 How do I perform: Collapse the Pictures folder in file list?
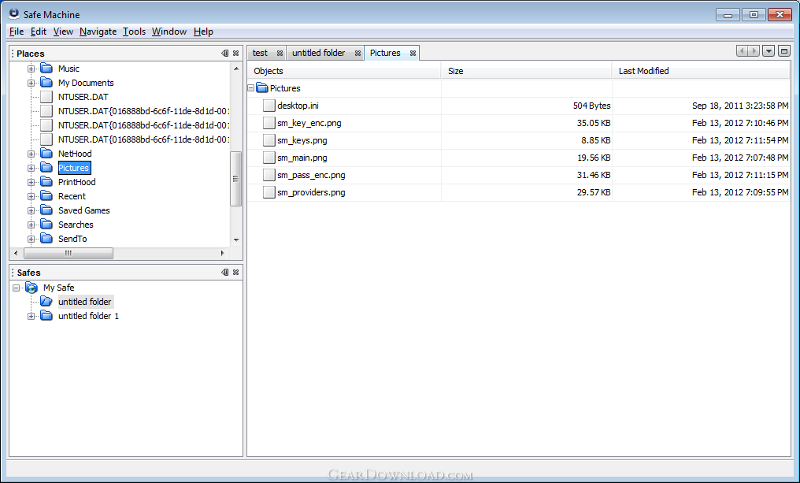[251, 88]
